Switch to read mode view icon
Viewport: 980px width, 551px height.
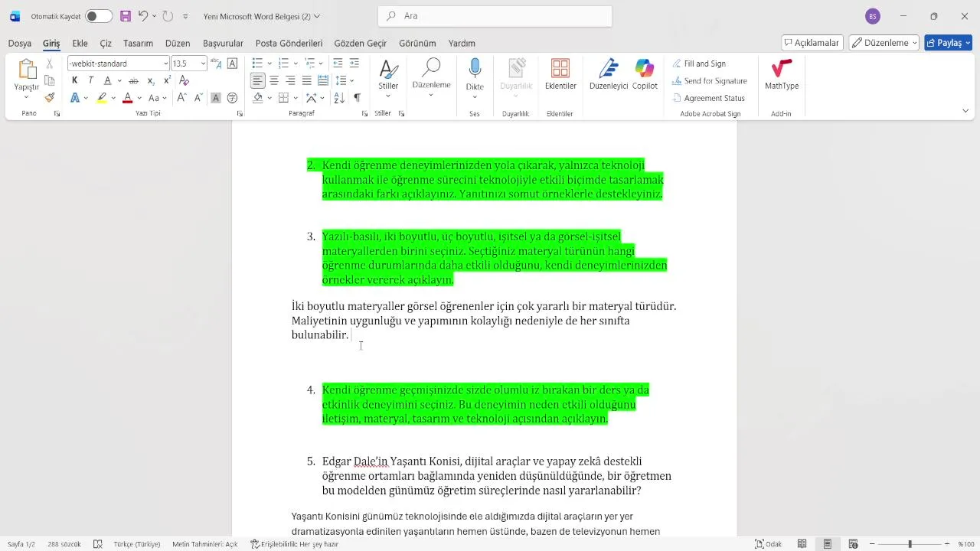tap(802, 544)
